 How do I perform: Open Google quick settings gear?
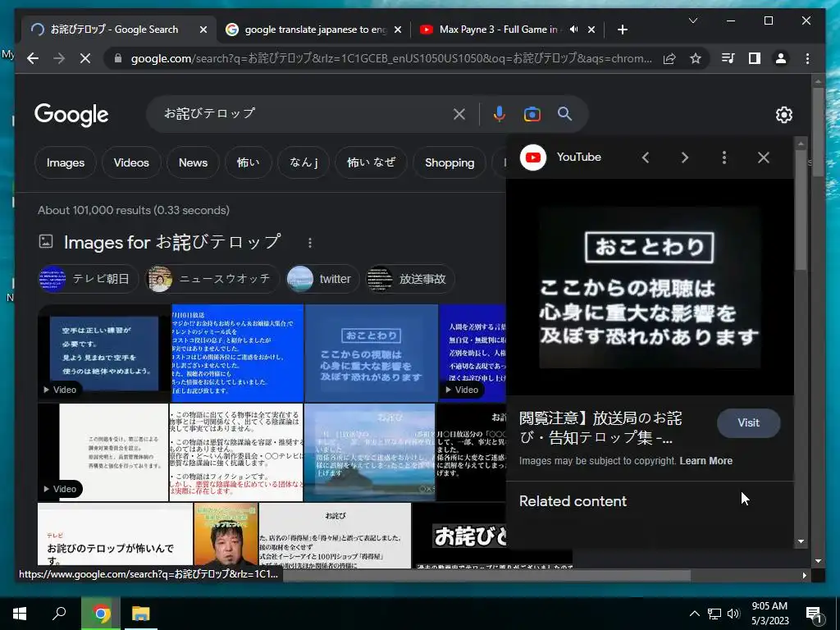pyautogui.click(x=783, y=114)
